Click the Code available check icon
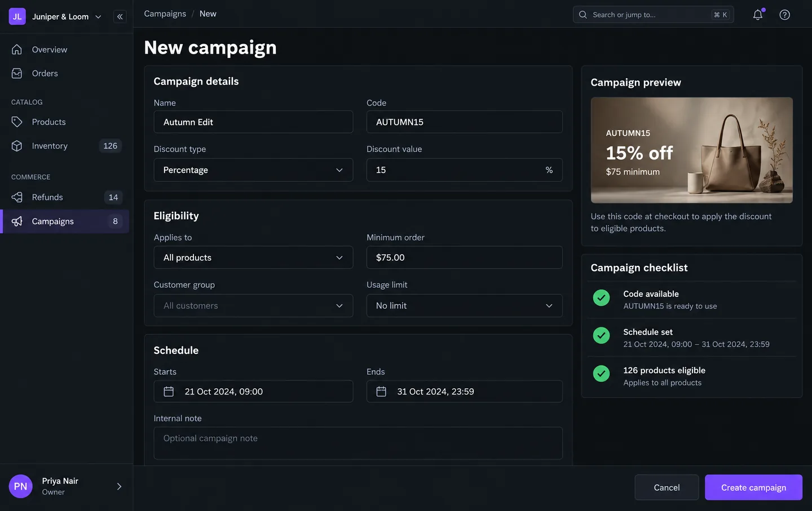812x511 pixels. 602,297
